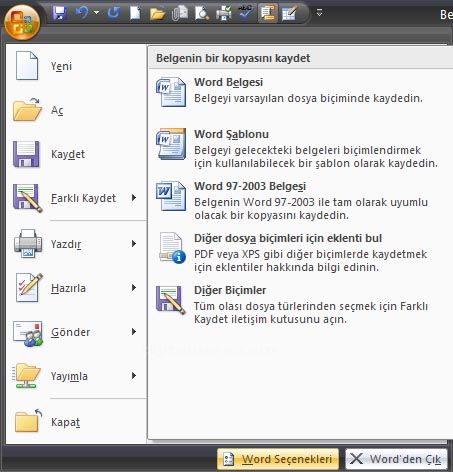Click network folder icon beside Yayımla
The height and width of the screenshot is (472, 453).
coord(27,376)
